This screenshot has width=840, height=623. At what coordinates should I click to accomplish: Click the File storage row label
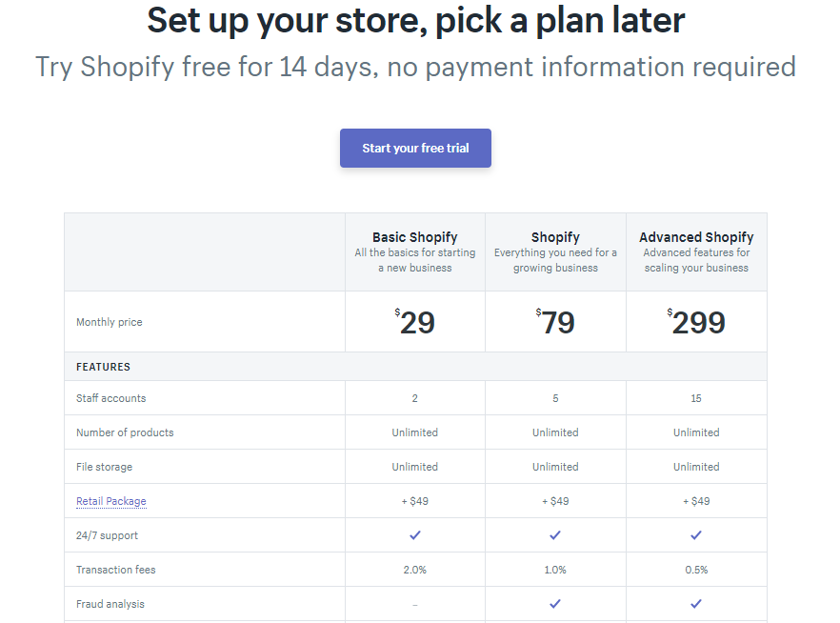click(104, 467)
